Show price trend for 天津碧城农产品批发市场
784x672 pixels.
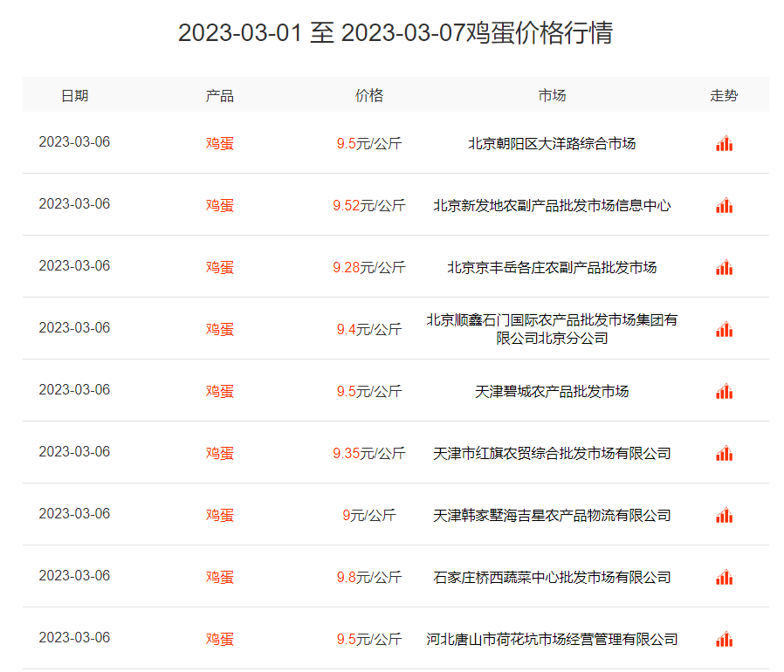(x=724, y=392)
